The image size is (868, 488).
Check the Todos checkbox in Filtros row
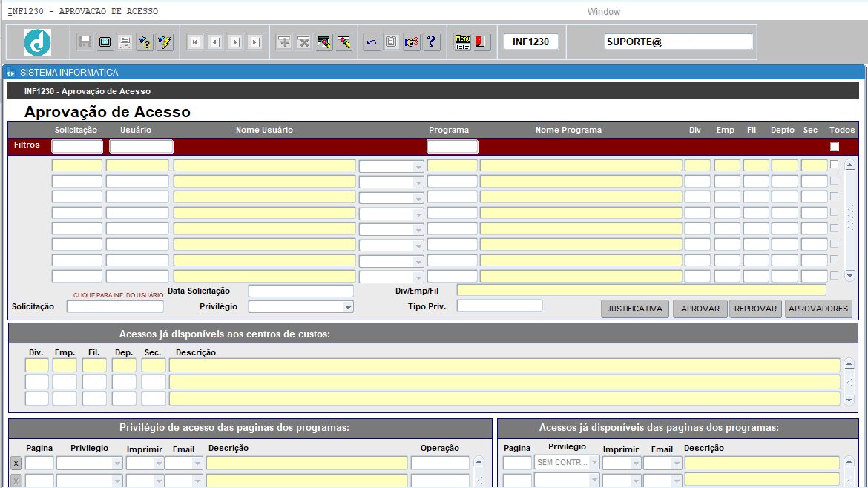tap(834, 147)
